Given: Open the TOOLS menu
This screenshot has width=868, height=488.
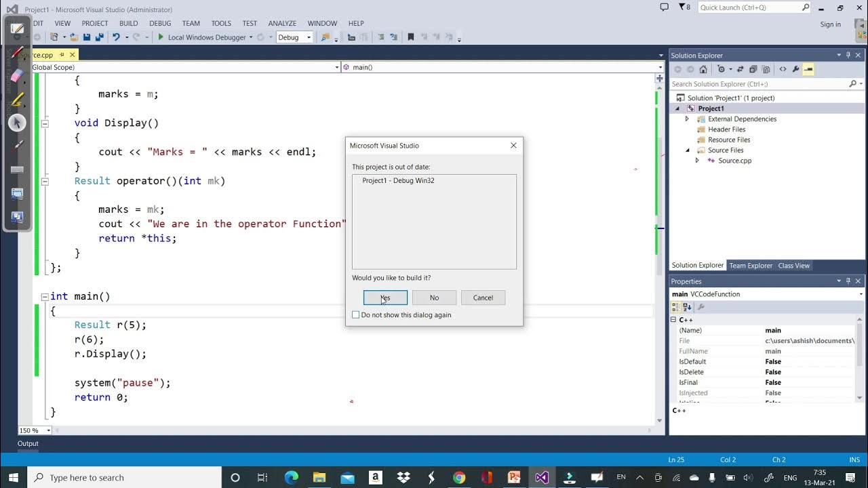Looking at the screenshot, I should point(221,23).
